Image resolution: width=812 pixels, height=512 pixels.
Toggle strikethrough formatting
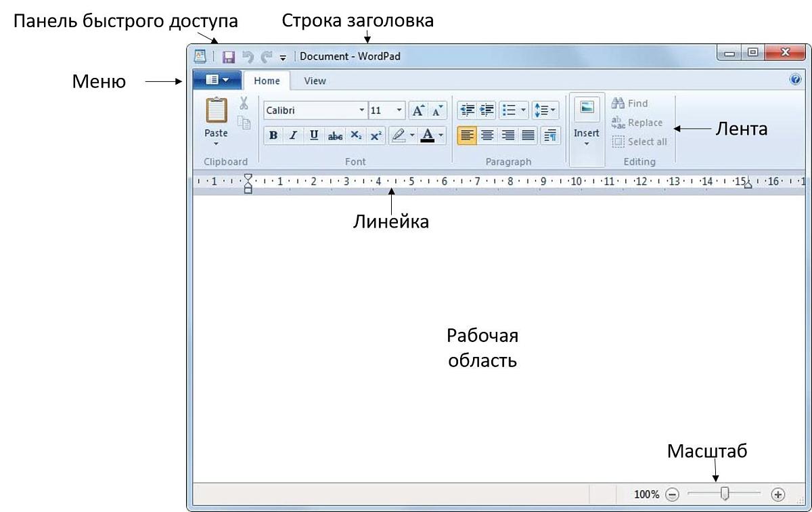pyautogui.click(x=335, y=135)
